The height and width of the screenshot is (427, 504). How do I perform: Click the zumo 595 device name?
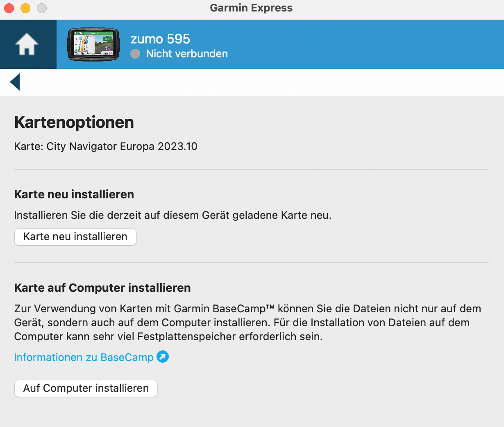click(160, 39)
